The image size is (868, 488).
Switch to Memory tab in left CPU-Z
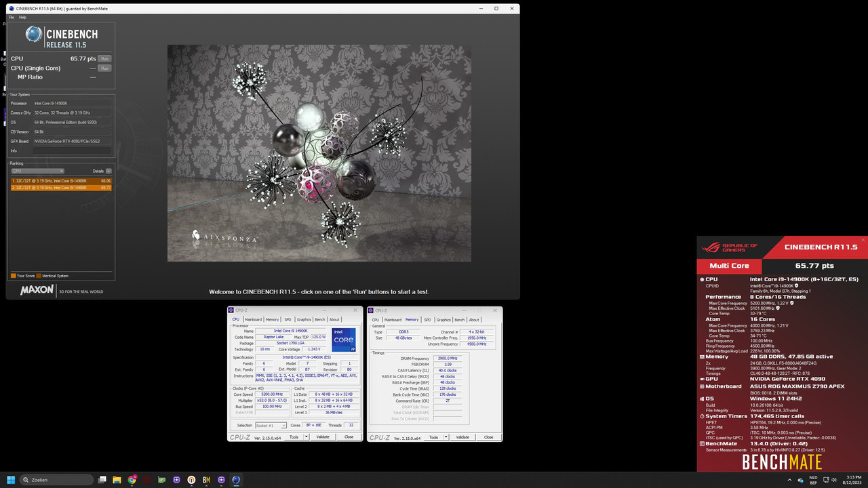[272, 320]
